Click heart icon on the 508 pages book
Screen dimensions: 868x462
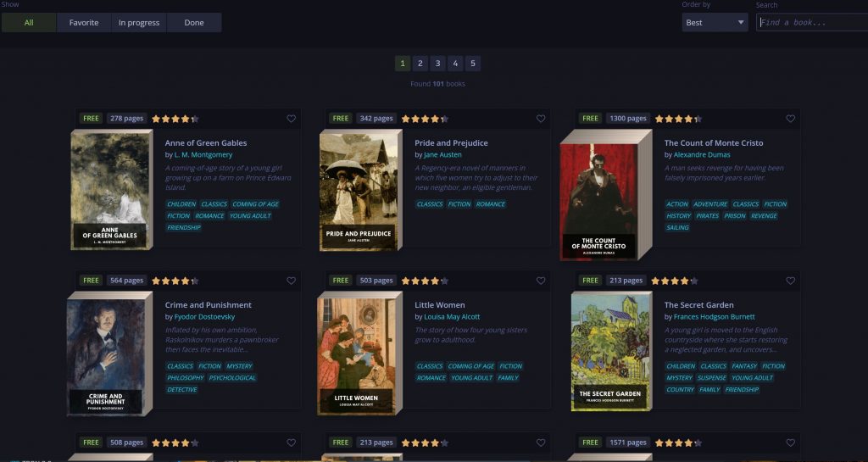click(292, 443)
